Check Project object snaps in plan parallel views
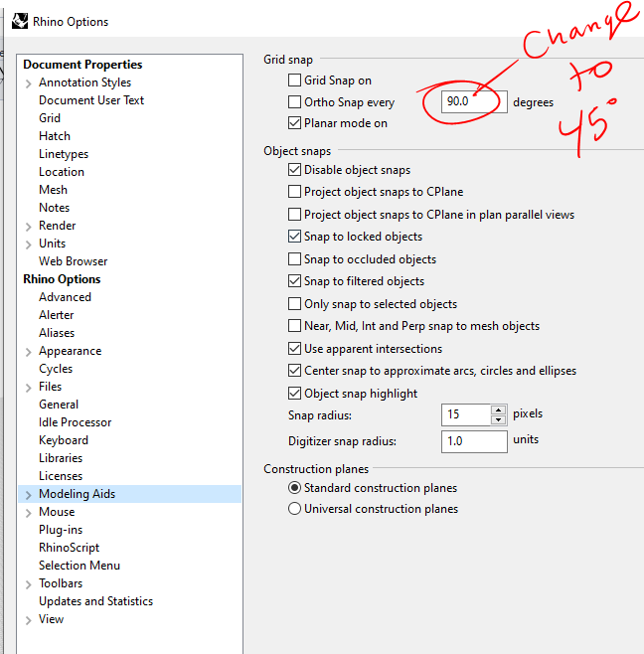This screenshot has height=654, width=644. (294, 215)
